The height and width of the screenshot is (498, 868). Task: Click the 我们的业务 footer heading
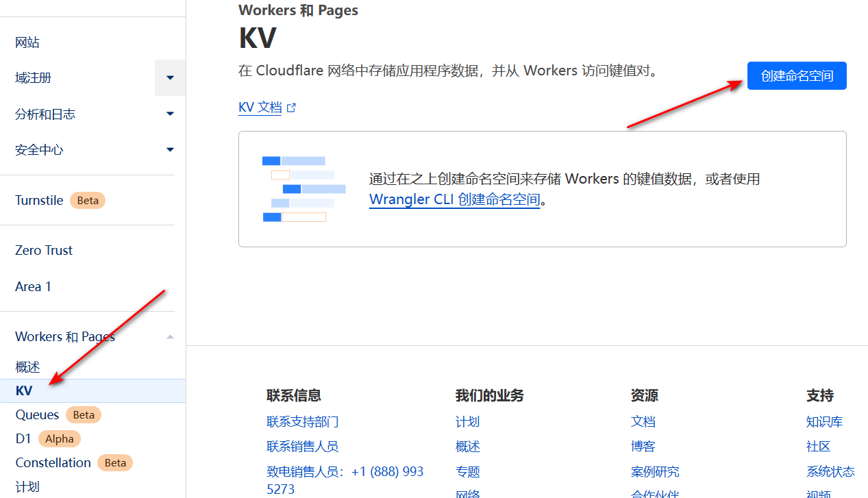(x=489, y=395)
